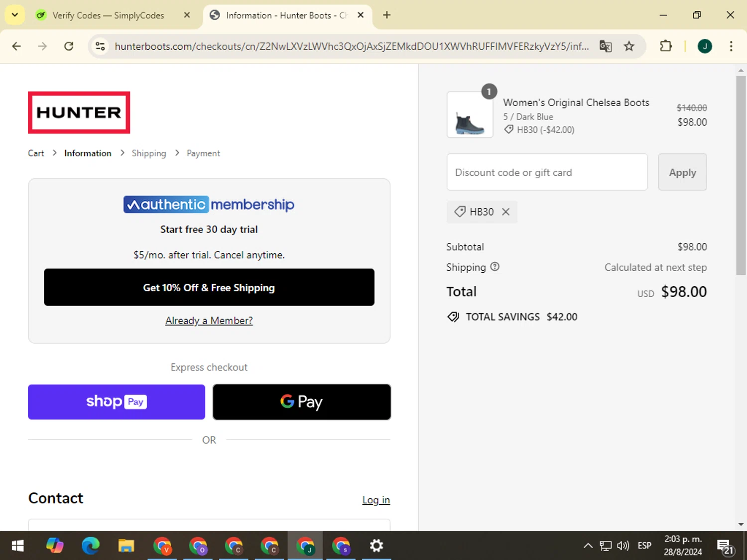View site information icon in address bar

(x=100, y=46)
